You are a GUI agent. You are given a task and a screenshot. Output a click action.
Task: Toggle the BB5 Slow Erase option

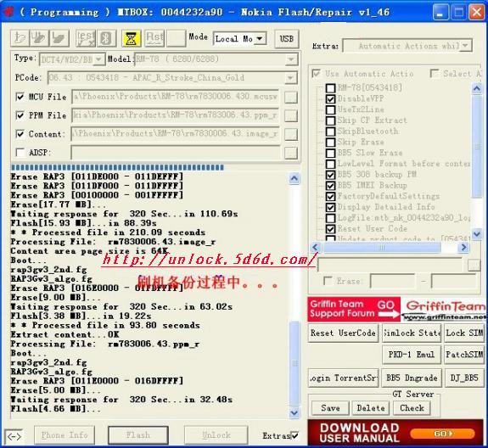click(x=330, y=154)
